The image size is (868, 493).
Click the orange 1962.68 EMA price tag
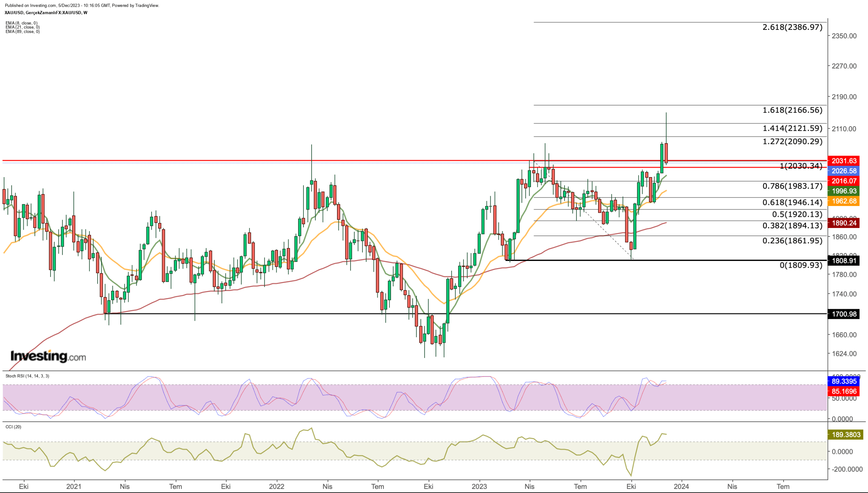pyautogui.click(x=844, y=201)
